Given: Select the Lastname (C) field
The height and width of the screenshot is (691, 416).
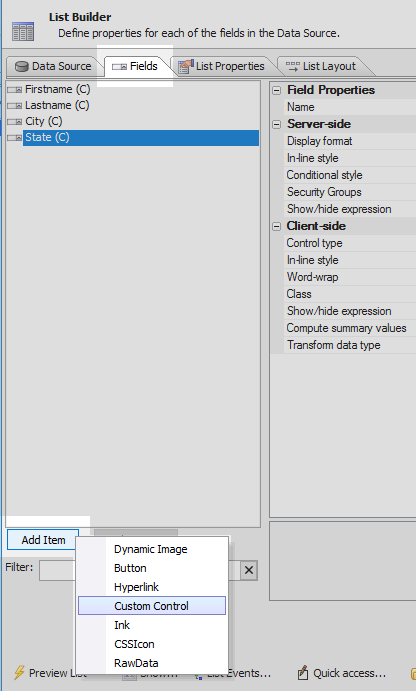Looking at the screenshot, I should click(57, 105).
